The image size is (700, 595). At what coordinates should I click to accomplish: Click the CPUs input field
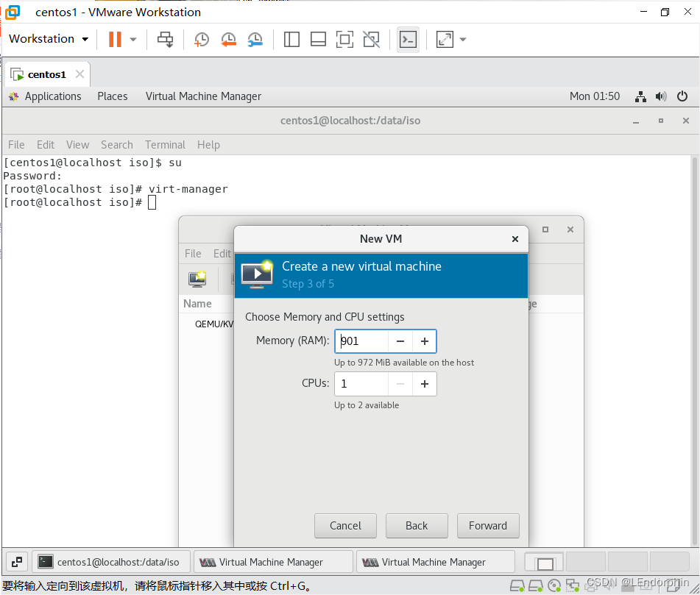point(361,384)
